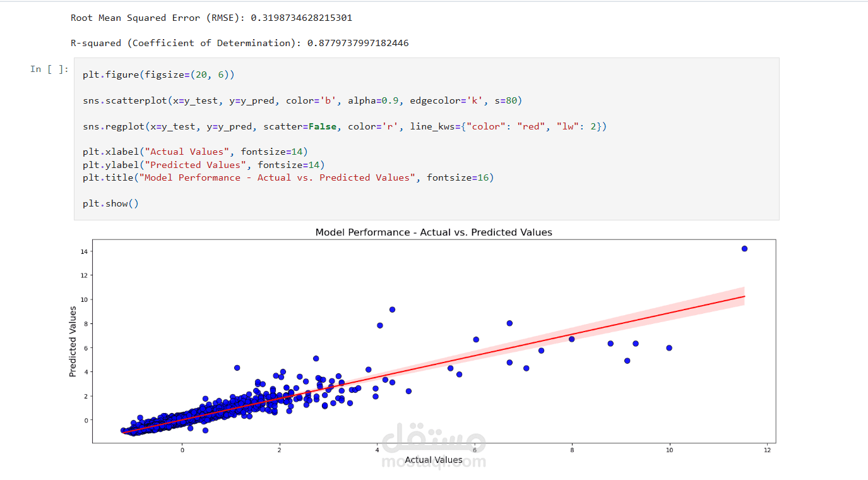Click the x-axis tick label 10

coord(669,450)
